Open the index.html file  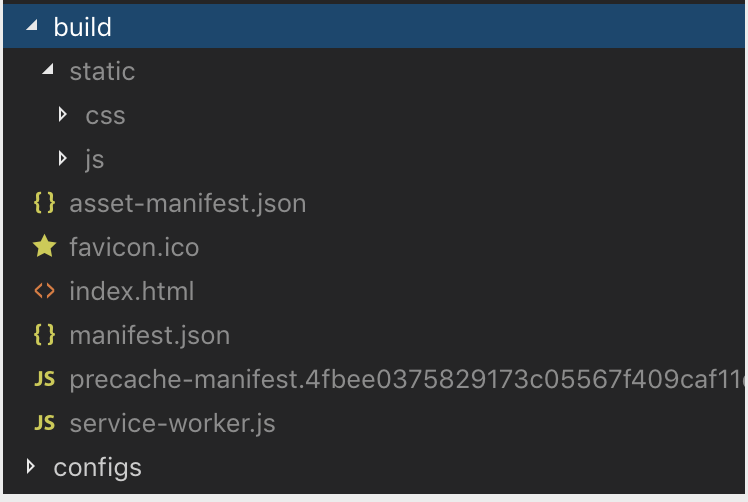tap(131, 291)
